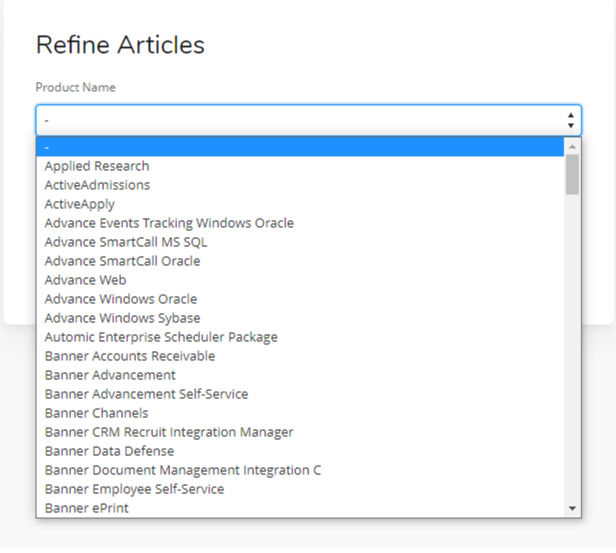The image size is (616, 553).
Task: Choose Advance SmartCall MS SQL
Action: [x=300, y=242]
